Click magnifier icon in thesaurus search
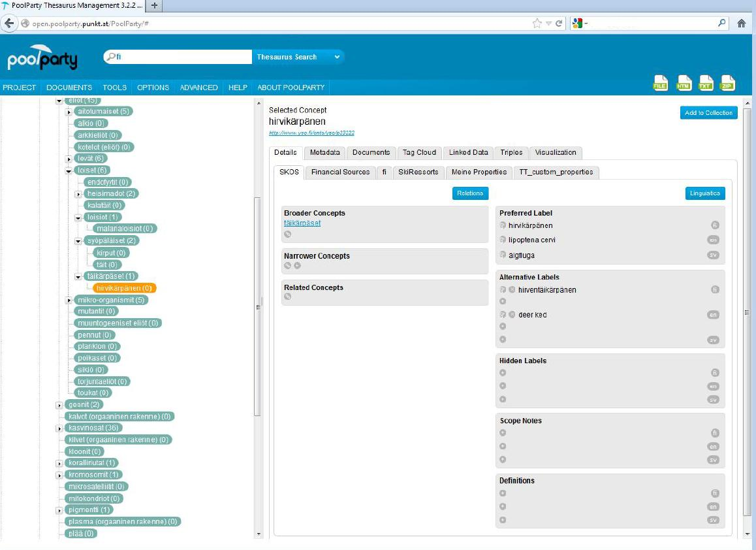 [112, 56]
